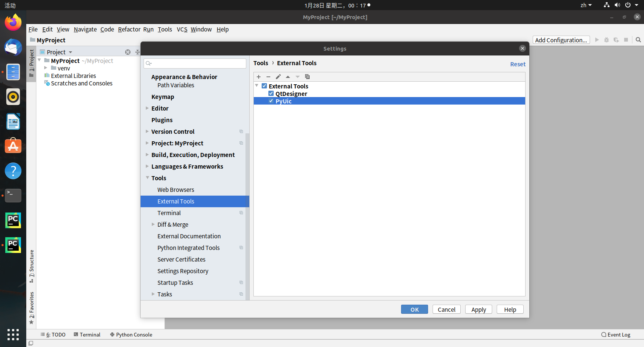Open Rhythmbox music player in the dock

coord(13,97)
